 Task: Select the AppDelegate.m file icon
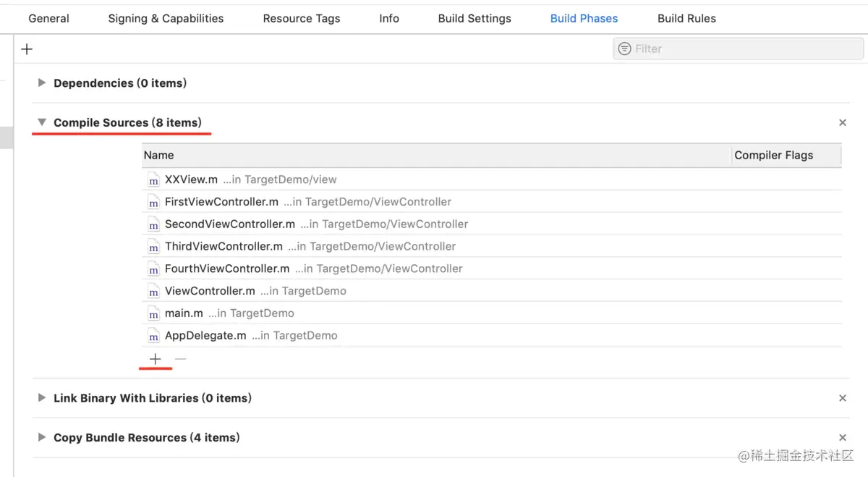153,337
